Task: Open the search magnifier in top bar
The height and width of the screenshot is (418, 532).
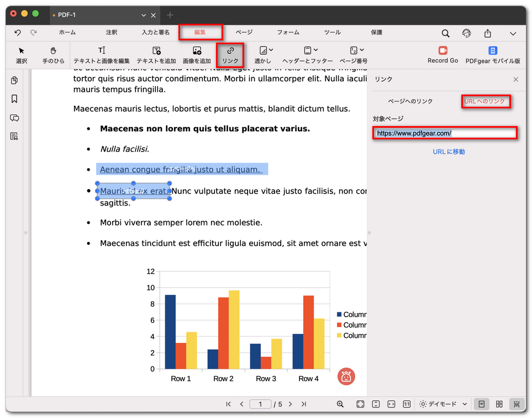Action: click(445, 33)
